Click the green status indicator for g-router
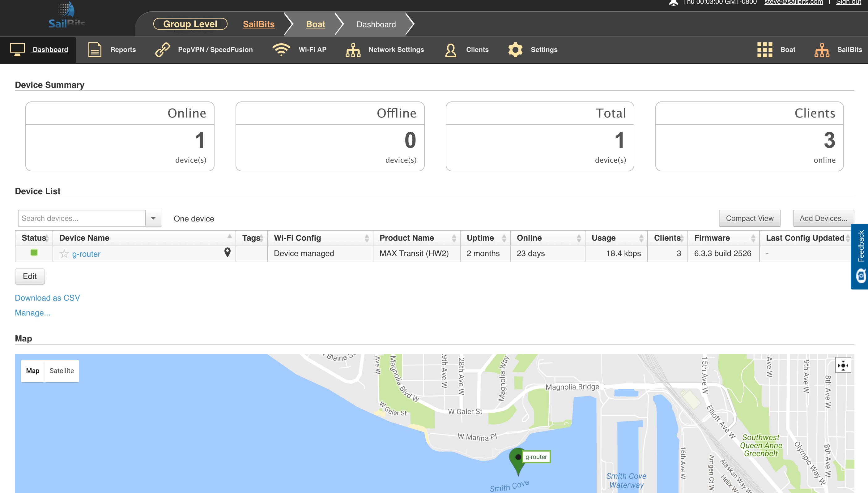868x493 pixels. point(34,253)
